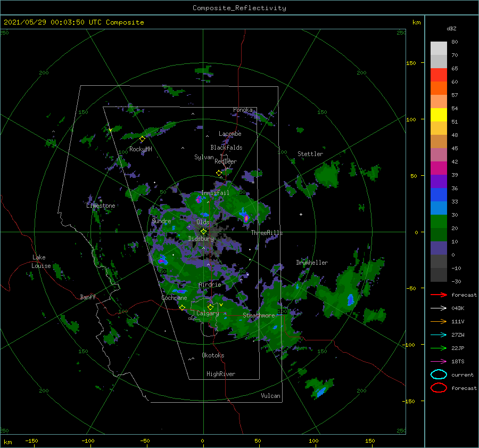Click the '04DK' legend label
479x448 pixels.
[x=458, y=308]
